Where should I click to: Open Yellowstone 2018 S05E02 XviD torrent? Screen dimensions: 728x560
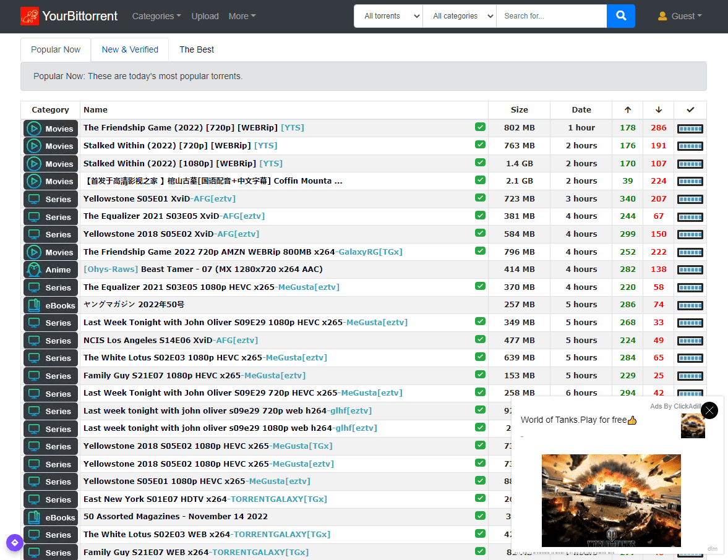click(x=171, y=234)
